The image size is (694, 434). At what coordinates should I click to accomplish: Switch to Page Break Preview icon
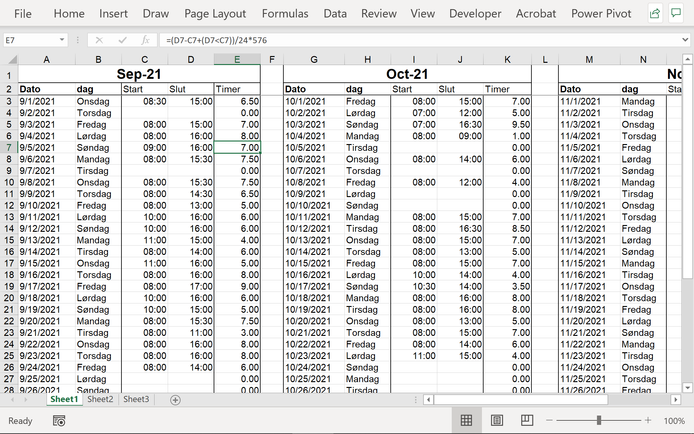coord(527,420)
